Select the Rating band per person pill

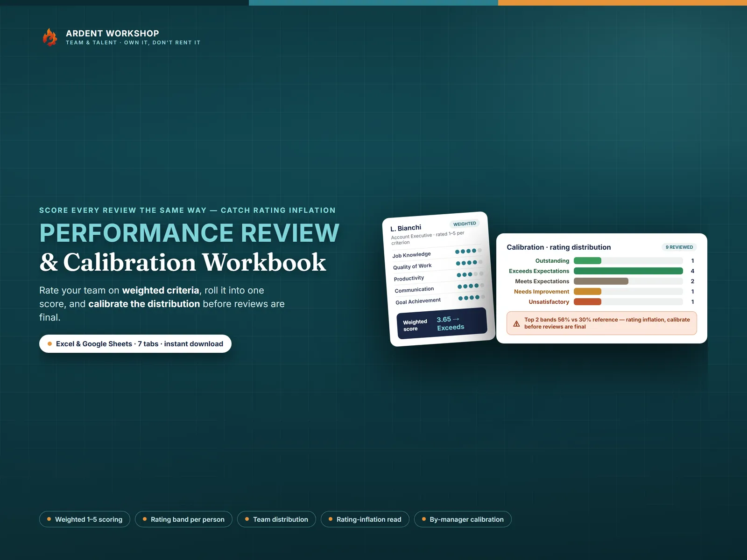tap(183, 519)
